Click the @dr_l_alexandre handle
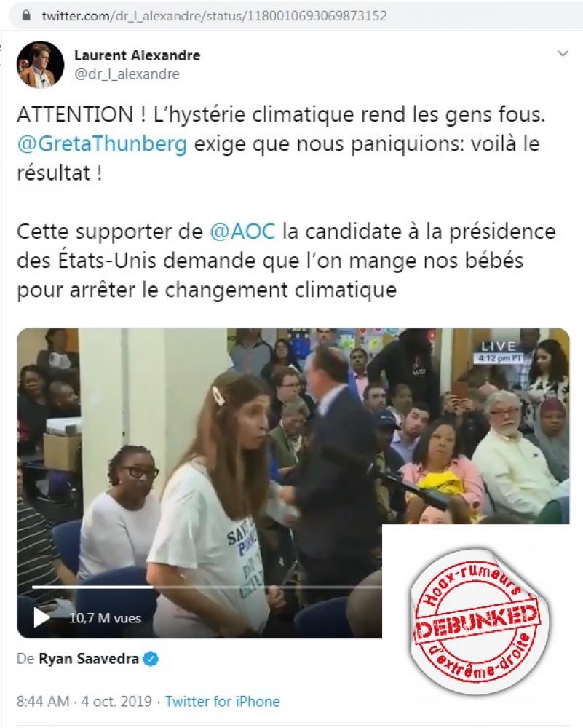583x728 pixels. 127,74
